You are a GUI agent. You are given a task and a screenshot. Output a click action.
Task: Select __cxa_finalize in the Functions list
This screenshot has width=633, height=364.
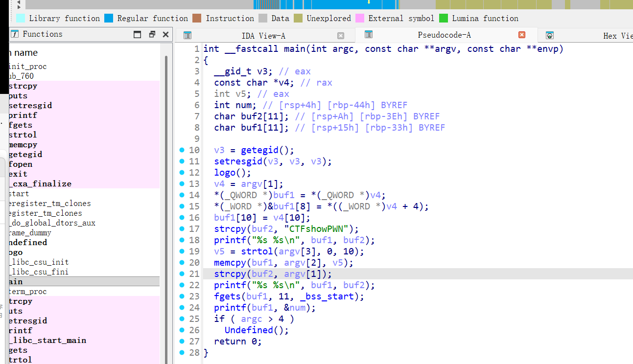[84, 183]
